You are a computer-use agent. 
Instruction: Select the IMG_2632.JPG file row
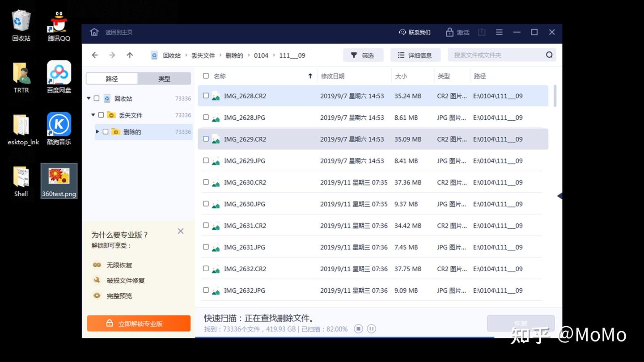(x=373, y=290)
